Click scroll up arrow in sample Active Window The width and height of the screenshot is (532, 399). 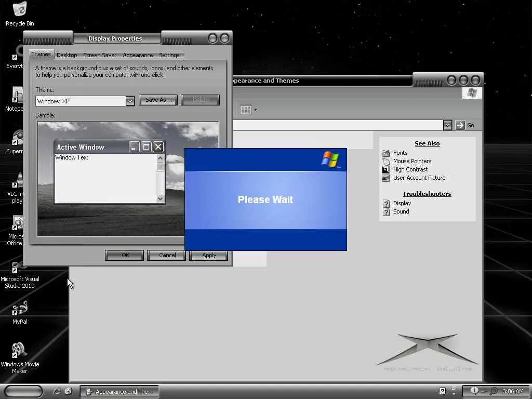click(x=161, y=158)
